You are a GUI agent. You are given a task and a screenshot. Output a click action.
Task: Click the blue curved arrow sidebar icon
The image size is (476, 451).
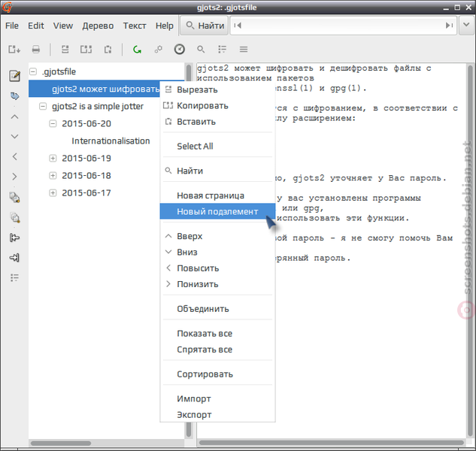point(14,96)
